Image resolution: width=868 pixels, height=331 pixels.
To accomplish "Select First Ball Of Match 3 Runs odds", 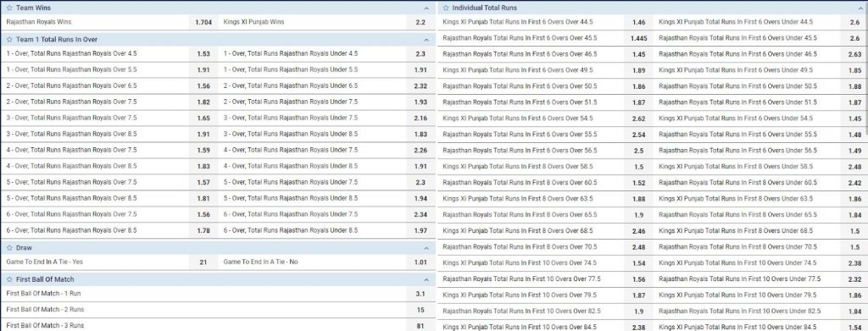I will click(420, 326).
